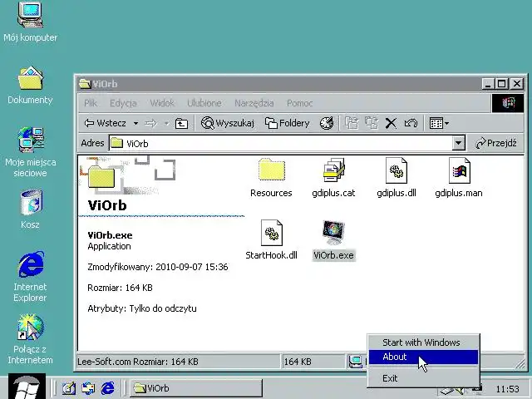Click the Copy To toolbar icon
Viewport: 532px width, 399px height.
[372, 123]
